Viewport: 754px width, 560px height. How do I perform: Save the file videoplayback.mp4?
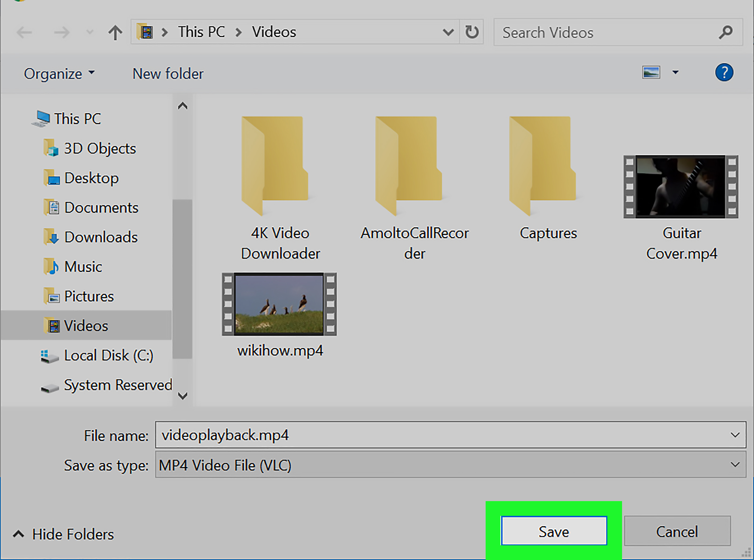pyautogui.click(x=554, y=531)
